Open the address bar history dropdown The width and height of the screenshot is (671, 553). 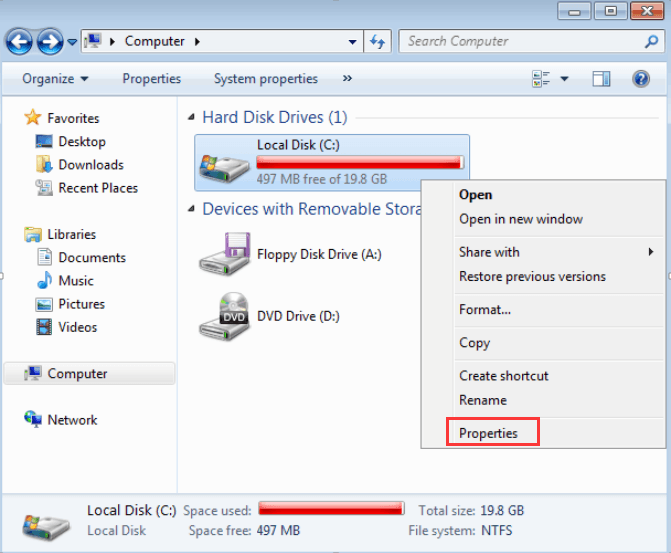click(353, 42)
